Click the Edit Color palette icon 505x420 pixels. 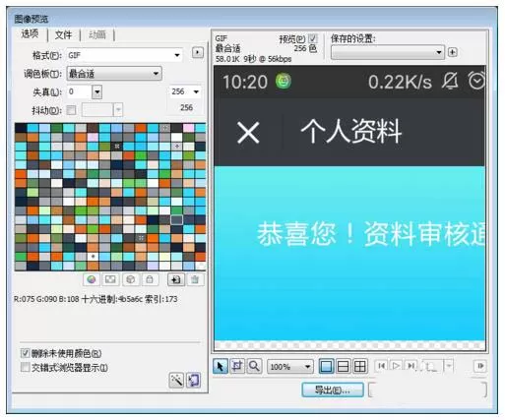[x=92, y=279]
